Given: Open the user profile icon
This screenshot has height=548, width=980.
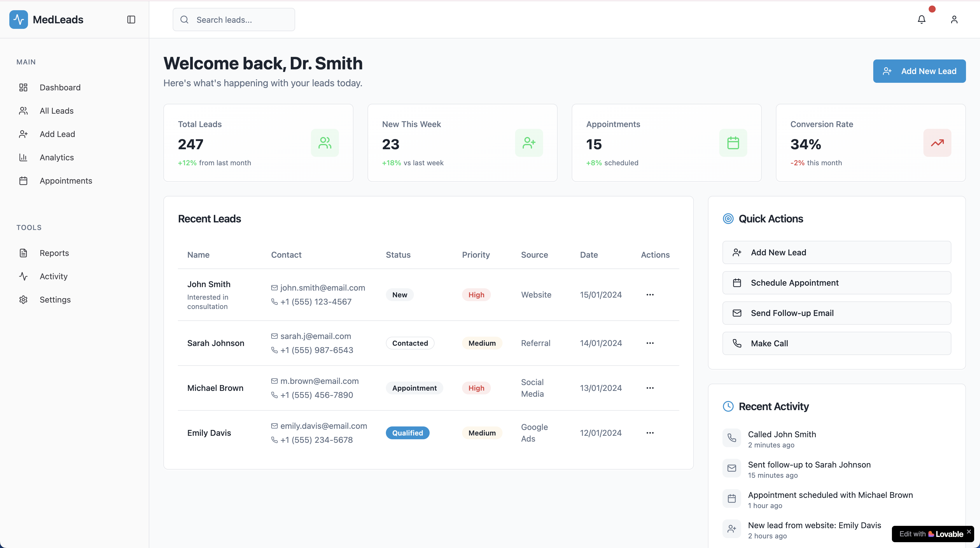Looking at the screenshot, I should [x=954, y=20].
